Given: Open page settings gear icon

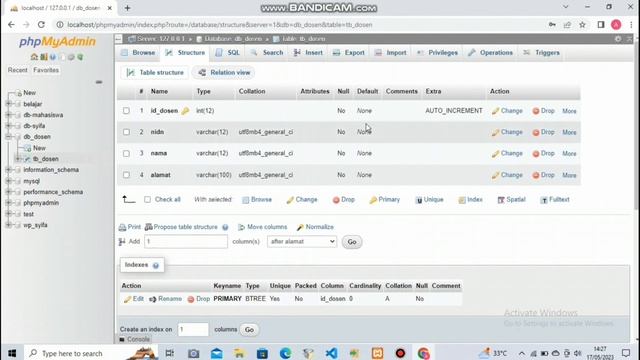Looking at the screenshot, I should [x=618, y=39].
